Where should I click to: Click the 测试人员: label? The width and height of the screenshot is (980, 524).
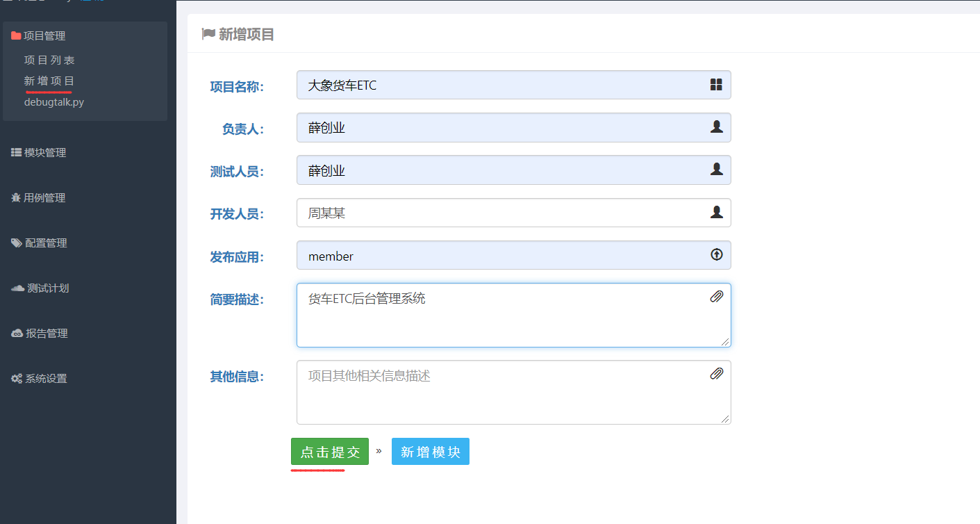click(x=237, y=171)
